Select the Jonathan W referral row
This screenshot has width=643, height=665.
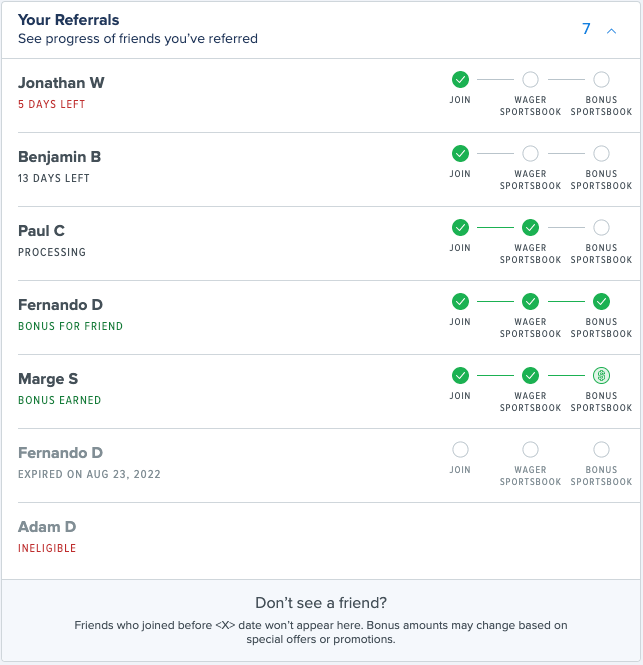(x=200, y=95)
